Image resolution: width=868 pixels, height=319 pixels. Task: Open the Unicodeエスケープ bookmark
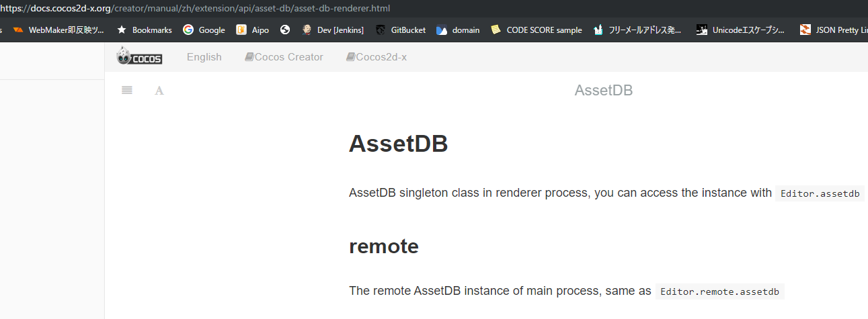tap(740, 30)
